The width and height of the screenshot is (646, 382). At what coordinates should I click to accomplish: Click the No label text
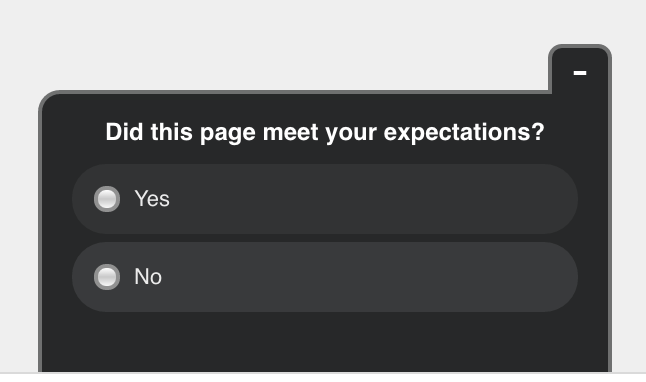coord(148,277)
